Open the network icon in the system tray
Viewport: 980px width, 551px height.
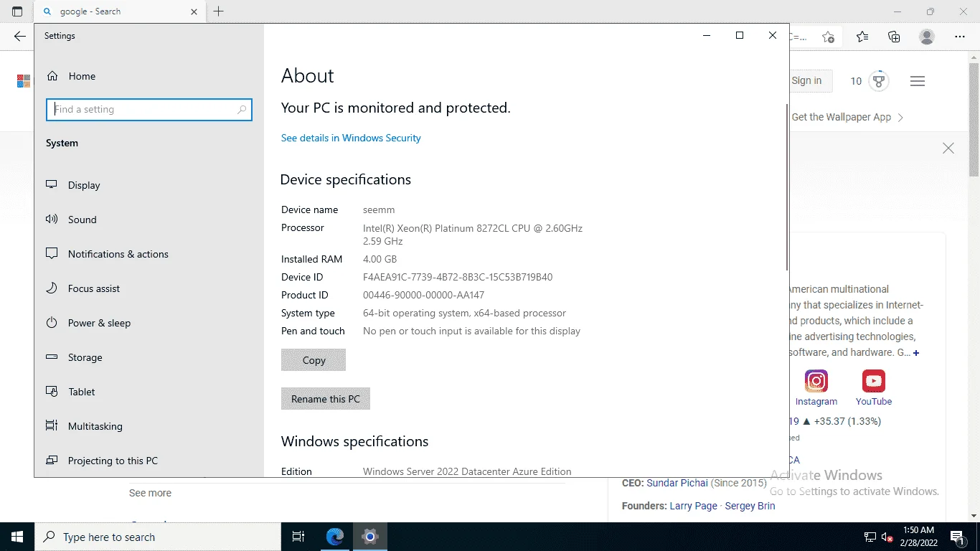tap(870, 537)
